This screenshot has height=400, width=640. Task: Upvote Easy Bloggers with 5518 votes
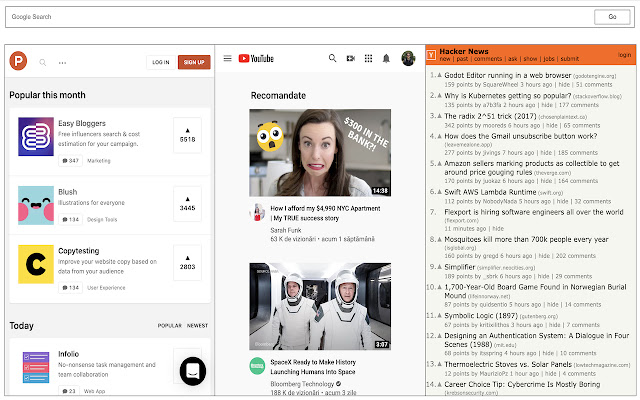point(187,134)
